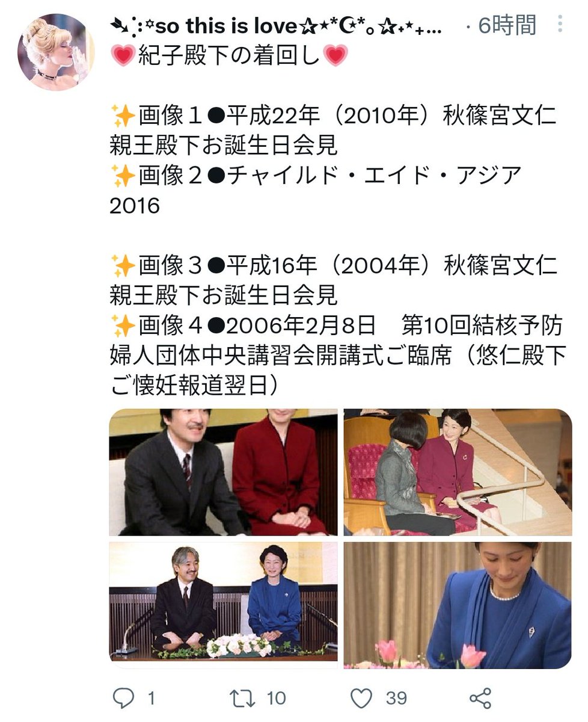588x722 pixels.
Task: Open the author's profile avatar
Action: pyautogui.click(x=57, y=52)
